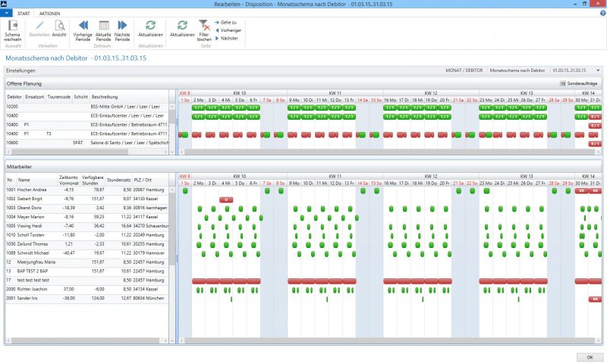Select employee 2001 Sander Iris
This screenshot has width=607, height=364.
pos(87,298)
